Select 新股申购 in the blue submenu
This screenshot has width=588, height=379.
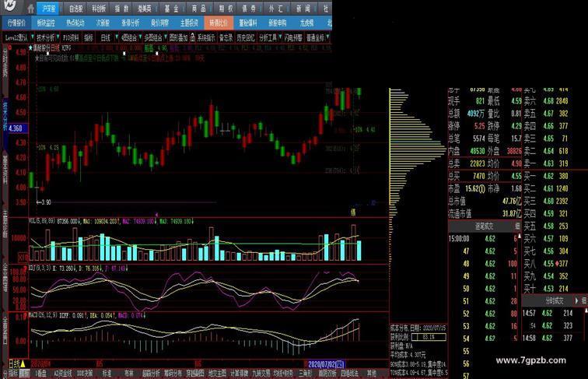pyautogui.click(x=278, y=23)
